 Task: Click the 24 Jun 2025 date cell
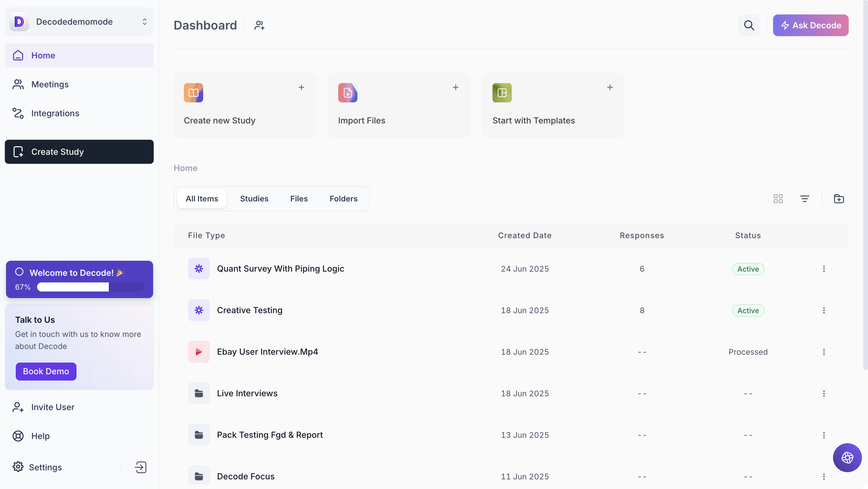(525, 269)
